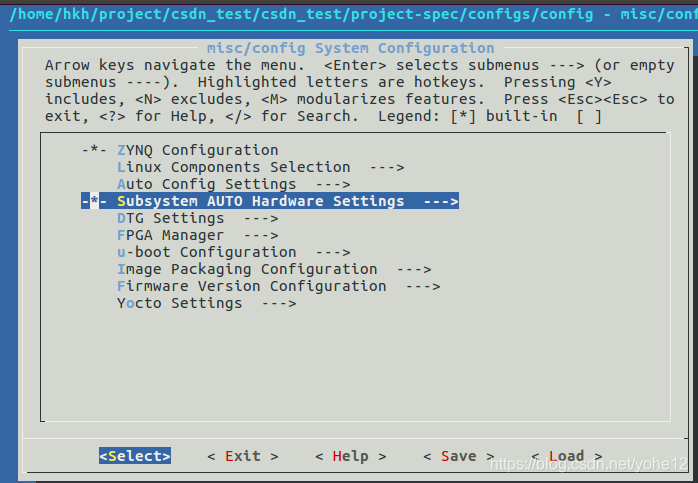Click the -*- marker beside ZYNQ Configuration
This screenshot has width=698, height=483.
[94, 150]
